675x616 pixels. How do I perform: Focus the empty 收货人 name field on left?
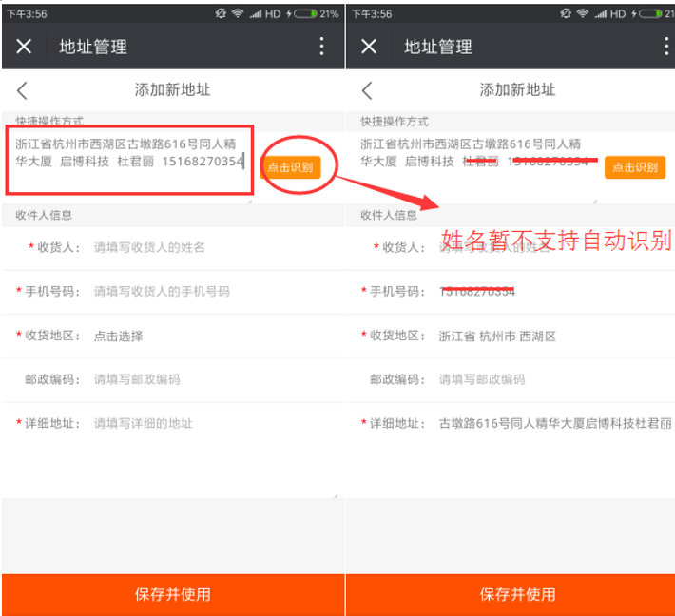190,247
